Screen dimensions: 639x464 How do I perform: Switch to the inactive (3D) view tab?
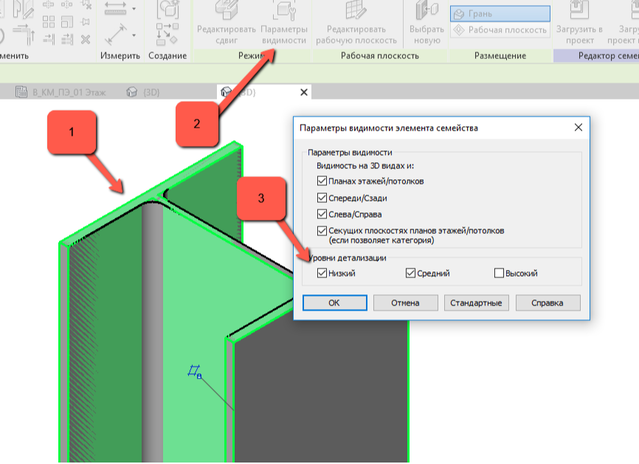pyautogui.click(x=143, y=92)
